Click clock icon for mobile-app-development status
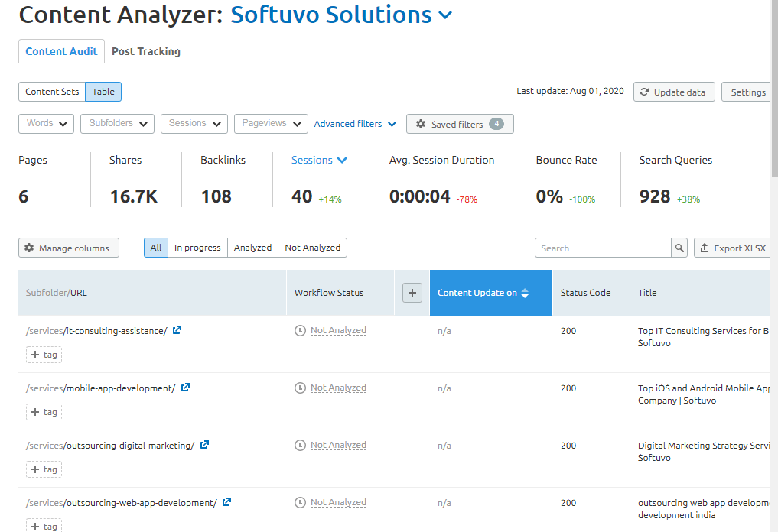Screen dimensions: 778x532 click(300, 388)
